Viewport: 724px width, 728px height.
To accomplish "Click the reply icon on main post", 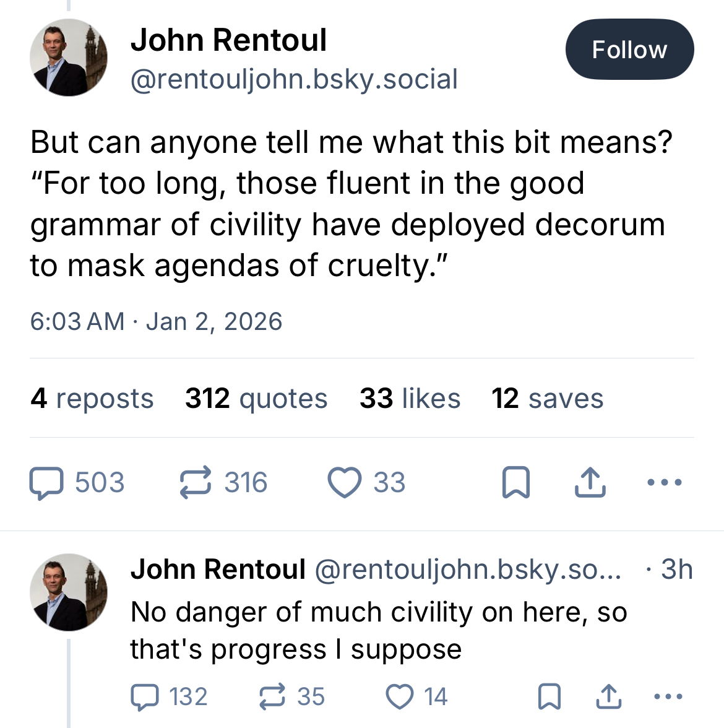I will point(47,483).
